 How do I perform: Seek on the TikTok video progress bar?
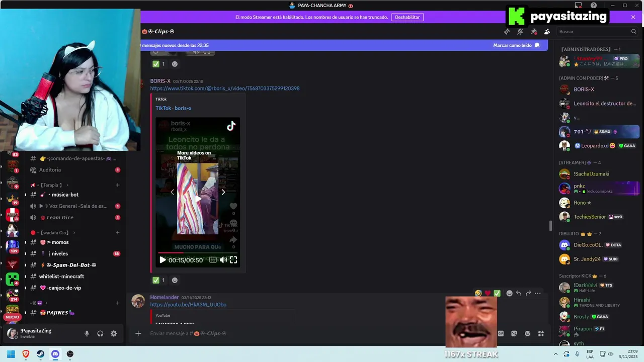point(198,253)
